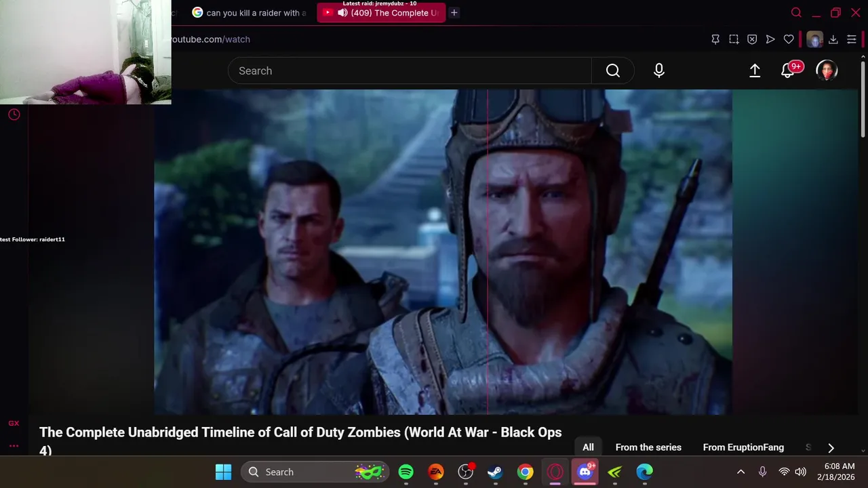Viewport: 868px width, 488px height.
Task: Select the 'From the series' chip
Action: click(648, 447)
